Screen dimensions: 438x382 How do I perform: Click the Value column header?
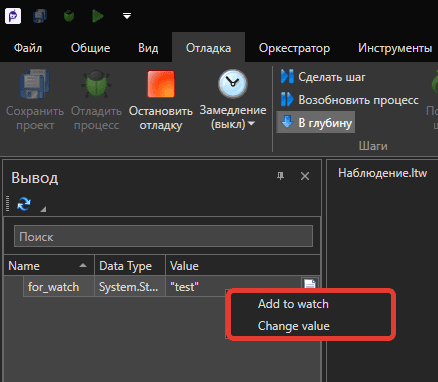[x=243, y=266]
